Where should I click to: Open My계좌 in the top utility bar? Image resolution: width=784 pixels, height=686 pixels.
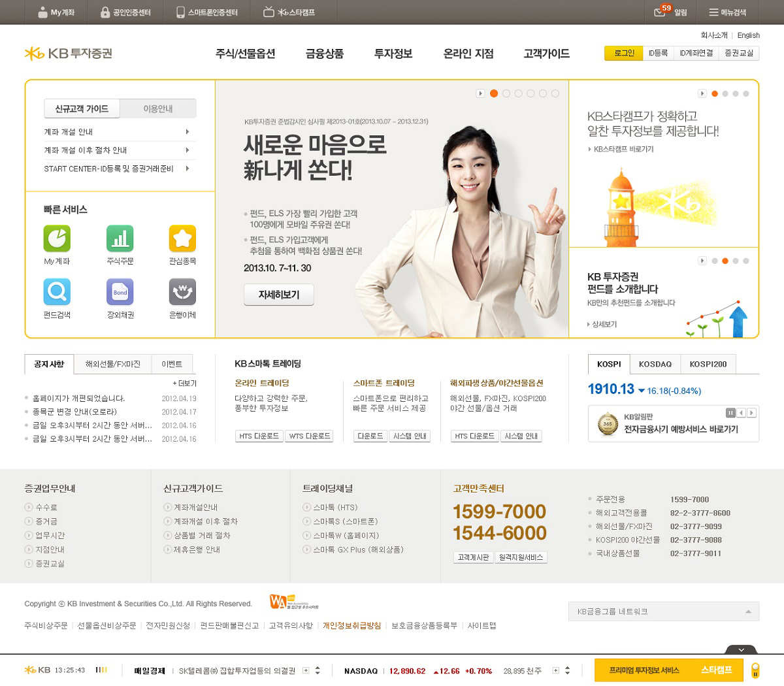pyautogui.click(x=56, y=12)
